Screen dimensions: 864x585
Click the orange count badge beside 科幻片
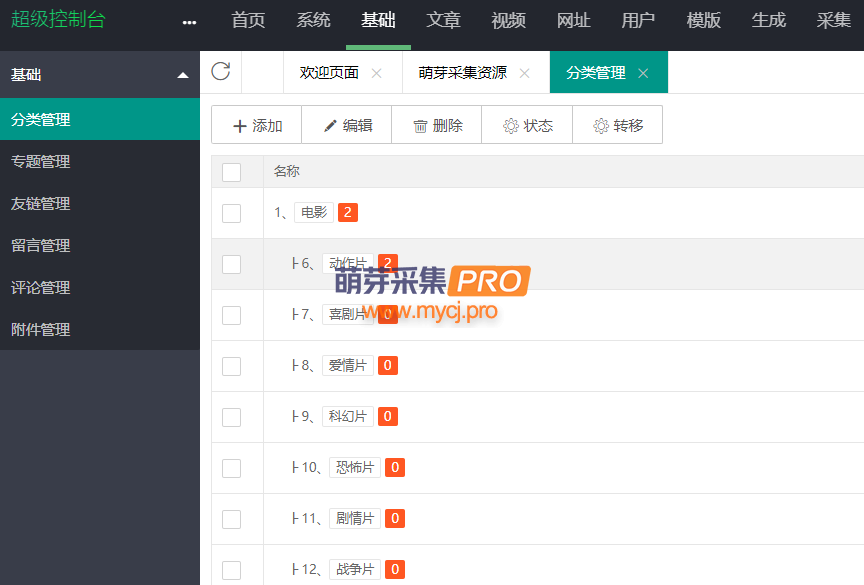point(388,416)
